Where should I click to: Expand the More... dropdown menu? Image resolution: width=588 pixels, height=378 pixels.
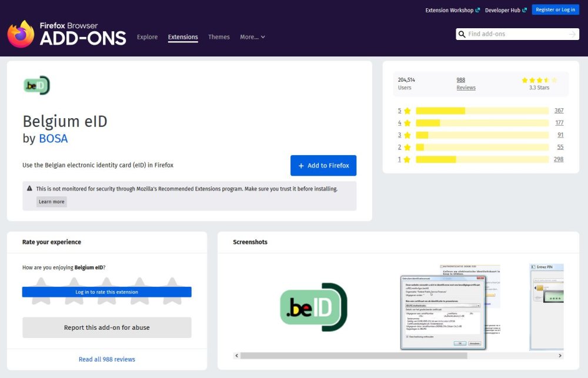pyautogui.click(x=252, y=37)
